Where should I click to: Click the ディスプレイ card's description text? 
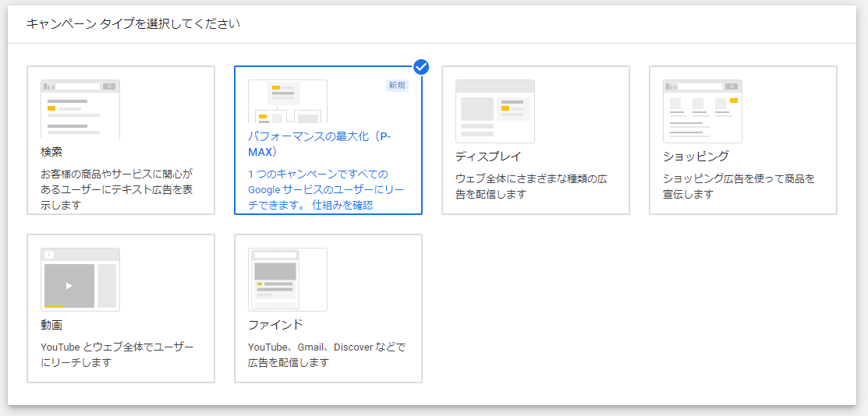[531, 186]
